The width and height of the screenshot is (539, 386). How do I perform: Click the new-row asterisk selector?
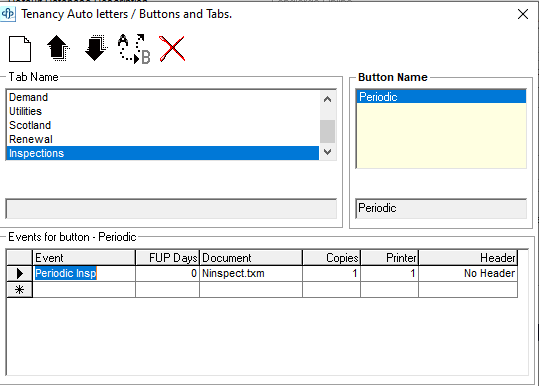pyautogui.click(x=20, y=290)
